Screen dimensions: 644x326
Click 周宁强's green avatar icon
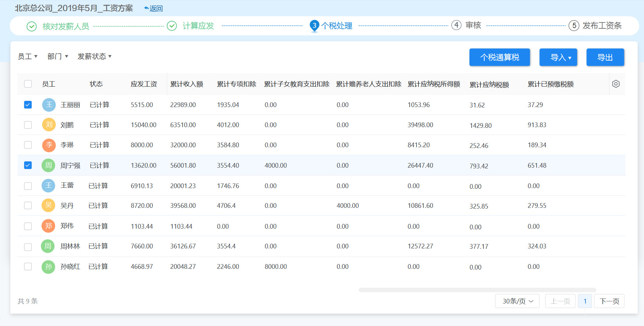tap(48, 165)
